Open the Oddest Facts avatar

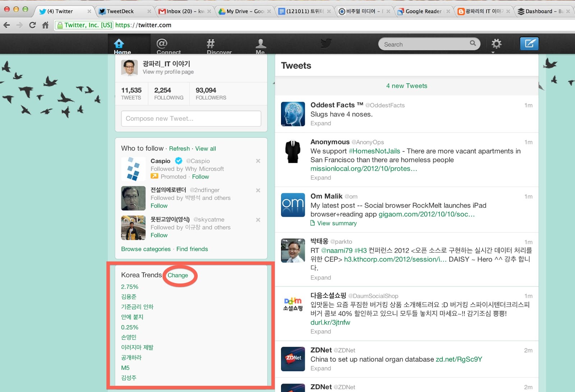tap(293, 114)
